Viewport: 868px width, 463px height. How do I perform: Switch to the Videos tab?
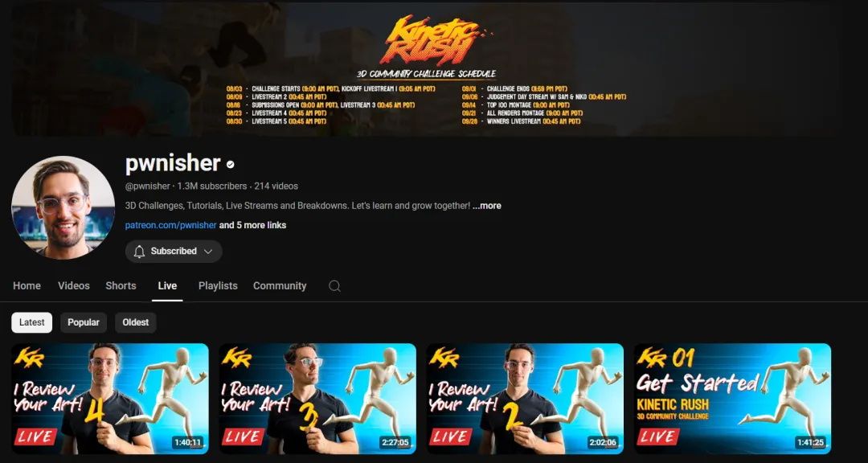click(74, 286)
